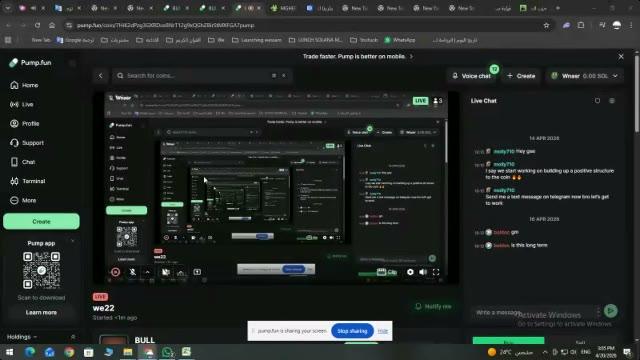
Task: Expand the More sidebar item
Action: [x=23, y=200]
